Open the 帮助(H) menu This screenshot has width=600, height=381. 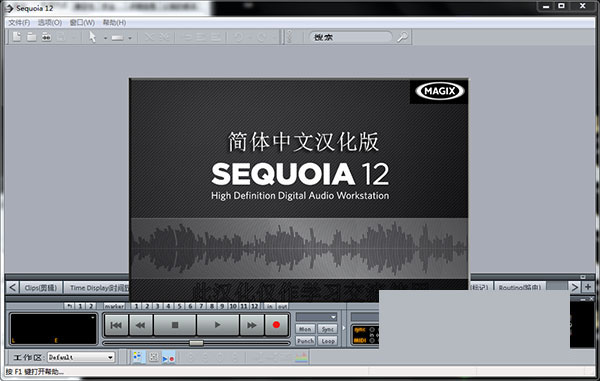(114, 23)
